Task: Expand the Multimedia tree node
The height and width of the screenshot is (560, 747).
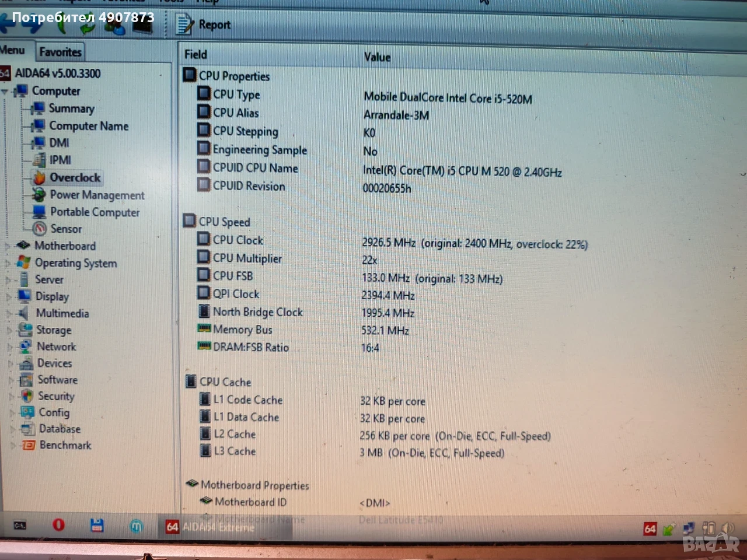Action: click(x=9, y=314)
